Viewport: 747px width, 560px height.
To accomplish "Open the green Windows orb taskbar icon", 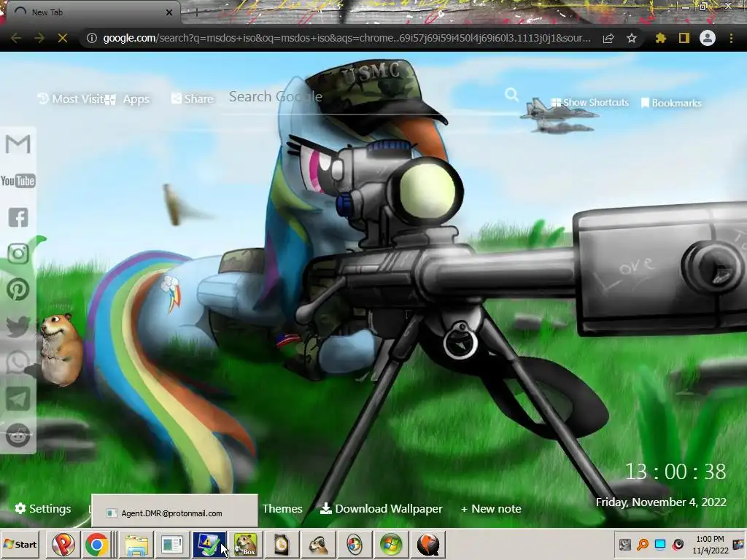I will pos(391,544).
